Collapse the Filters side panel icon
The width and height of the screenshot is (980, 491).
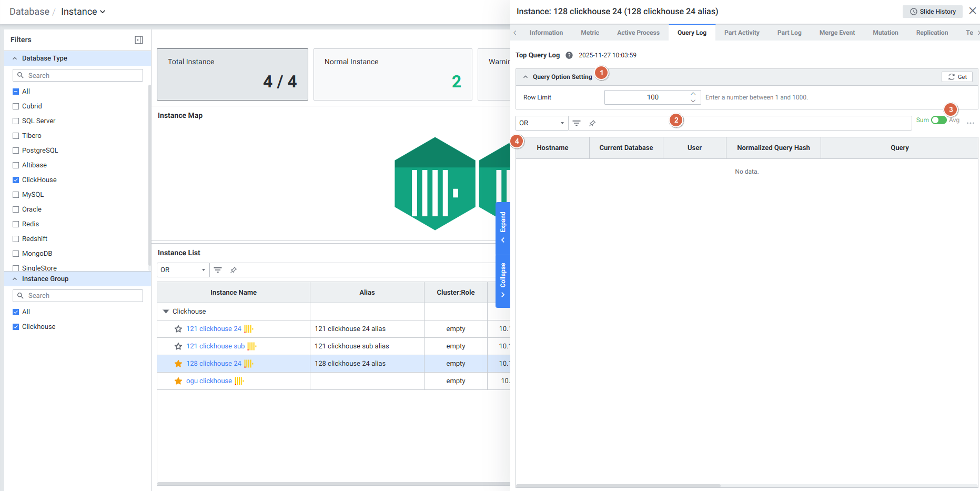(x=139, y=40)
